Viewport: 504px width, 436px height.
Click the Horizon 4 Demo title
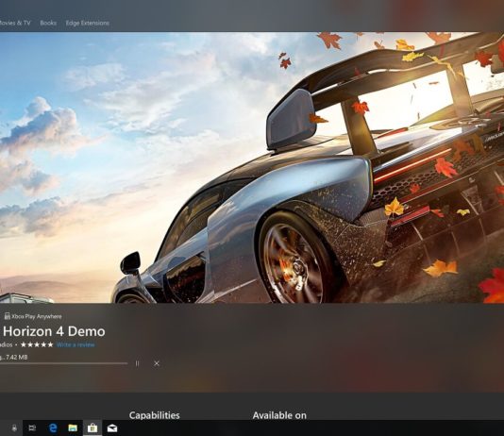pyautogui.click(x=53, y=331)
